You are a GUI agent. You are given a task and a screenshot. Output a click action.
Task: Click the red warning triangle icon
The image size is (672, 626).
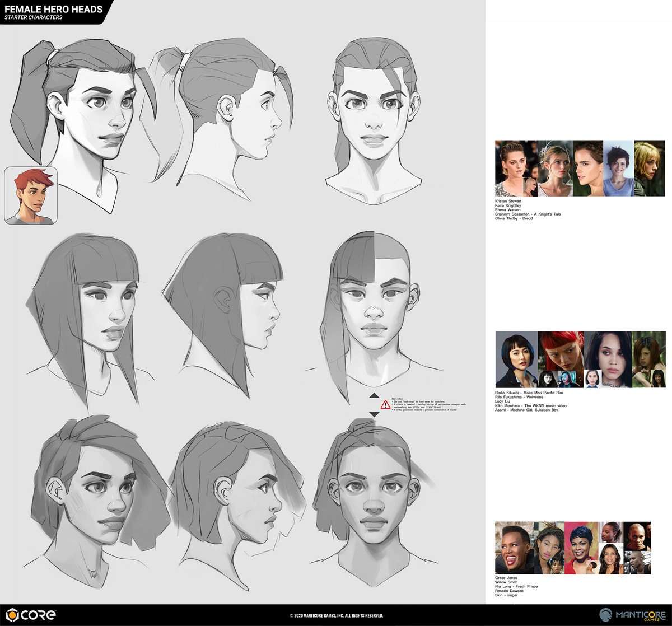coord(385,405)
